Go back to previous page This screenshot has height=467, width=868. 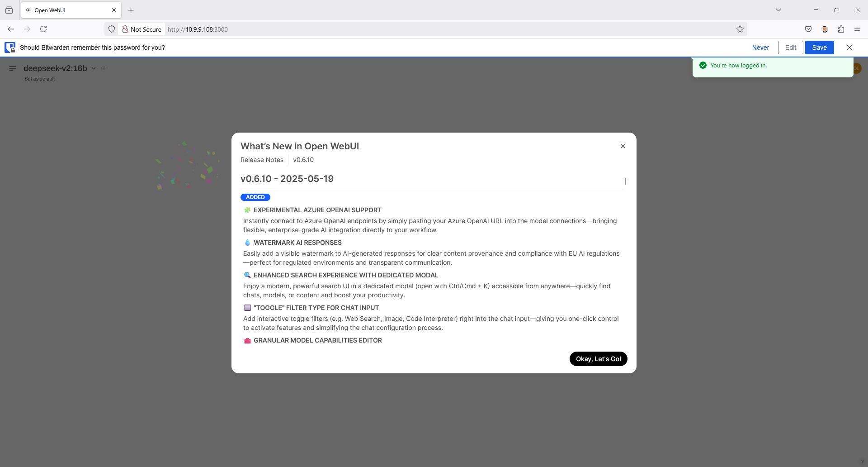coord(11,29)
